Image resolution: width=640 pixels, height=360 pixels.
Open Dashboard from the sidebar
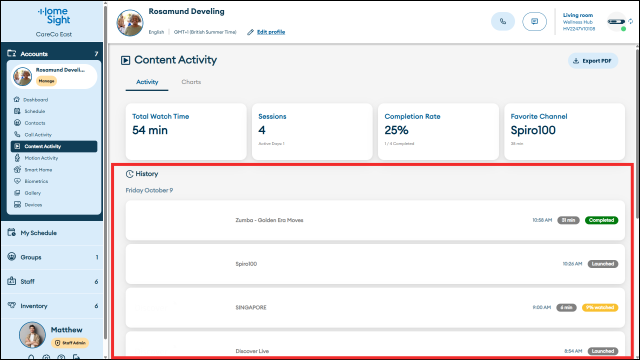[x=36, y=100]
